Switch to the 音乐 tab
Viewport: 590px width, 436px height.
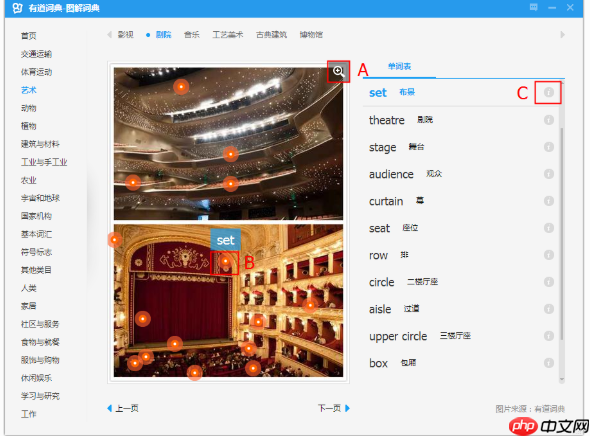tap(192, 35)
